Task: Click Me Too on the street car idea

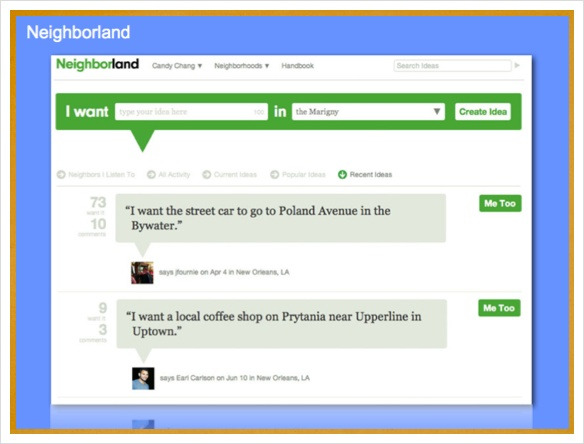Action: click(500, 203)
